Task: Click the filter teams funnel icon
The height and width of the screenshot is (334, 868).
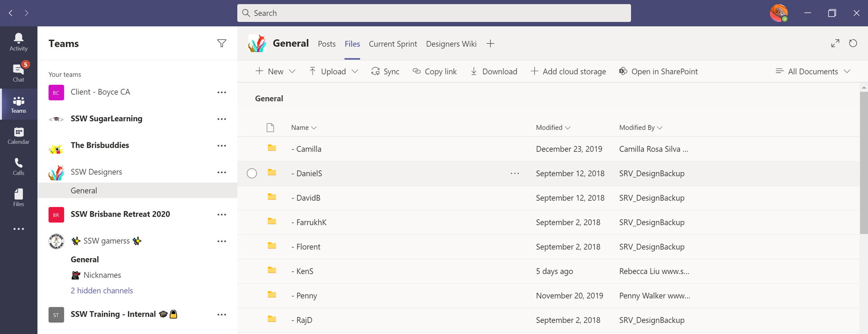Action: (x=221, y=44)
